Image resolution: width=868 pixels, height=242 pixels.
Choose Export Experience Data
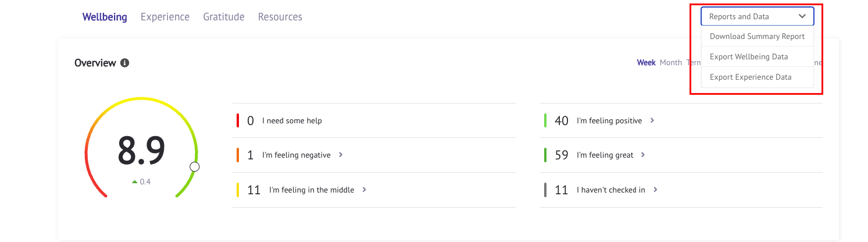751,77
